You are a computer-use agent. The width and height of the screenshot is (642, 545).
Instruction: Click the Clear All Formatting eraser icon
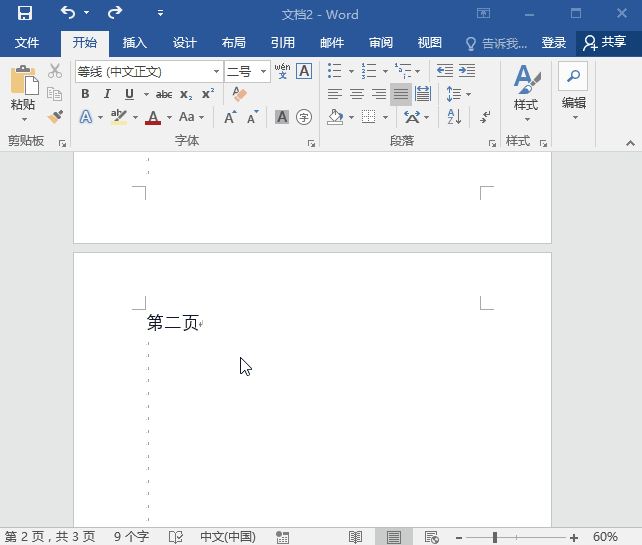pyautogui.click(x=239, y=94)
